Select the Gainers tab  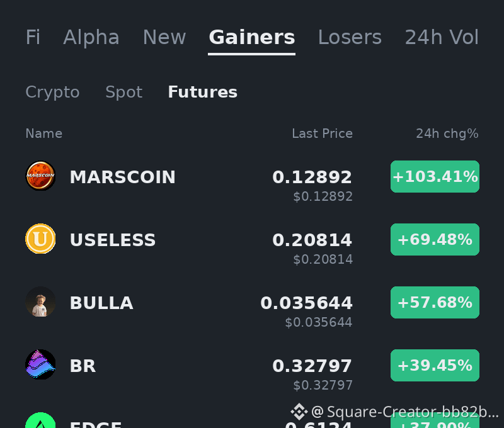pyautogui.click(x=251, y=37)
